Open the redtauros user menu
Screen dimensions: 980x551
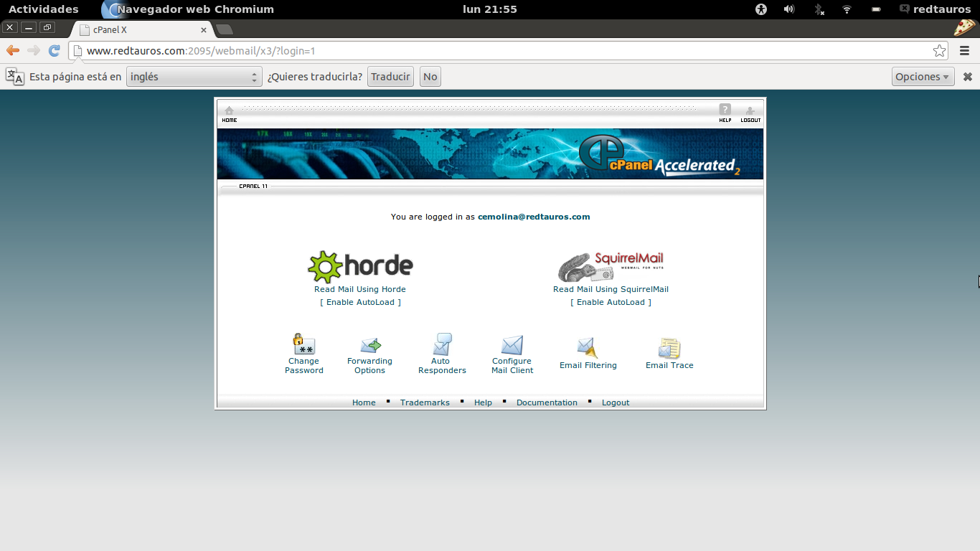coord(935,9)
